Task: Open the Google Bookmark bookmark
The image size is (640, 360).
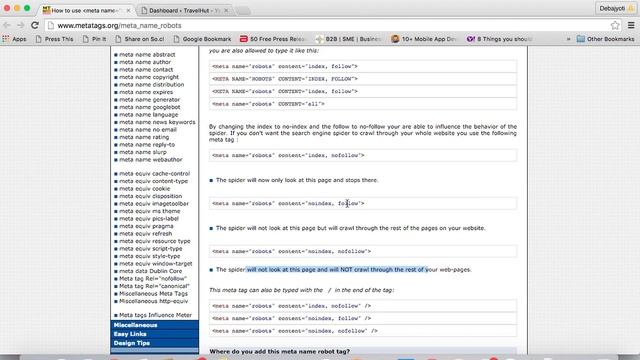Action: [x=202, y=39]
